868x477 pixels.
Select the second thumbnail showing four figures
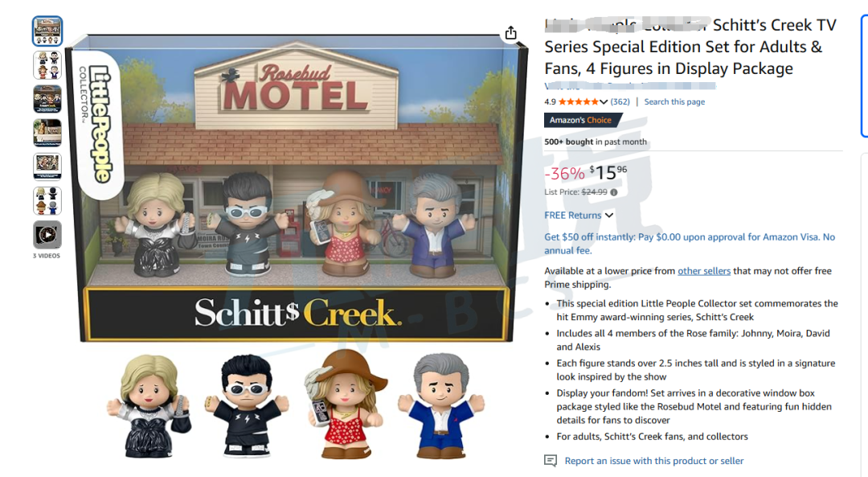coord(47,65)
